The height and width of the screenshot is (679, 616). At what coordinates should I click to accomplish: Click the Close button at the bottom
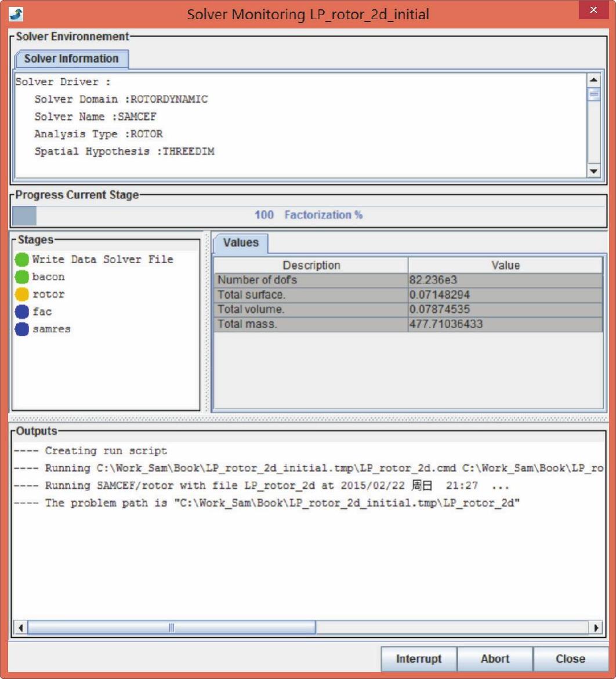click(x=570, y=659)
